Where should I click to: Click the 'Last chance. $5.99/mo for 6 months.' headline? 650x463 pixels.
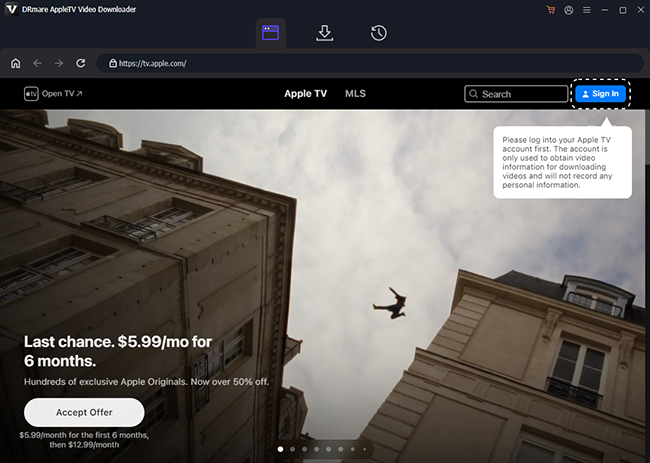tap(118, 351)
